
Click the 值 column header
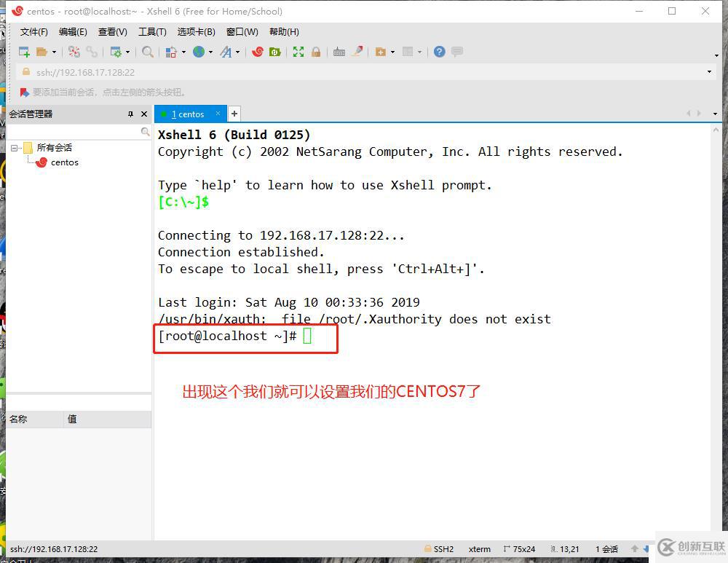[x=107, y=419]
